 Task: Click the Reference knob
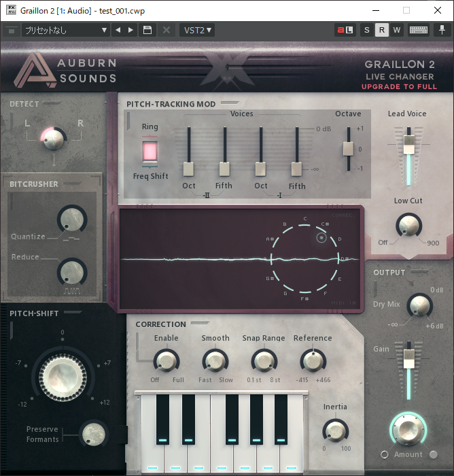(313, 361)
